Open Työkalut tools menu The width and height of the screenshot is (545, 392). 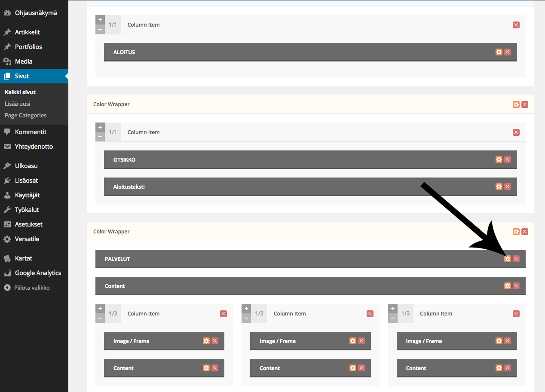[34, 210]
